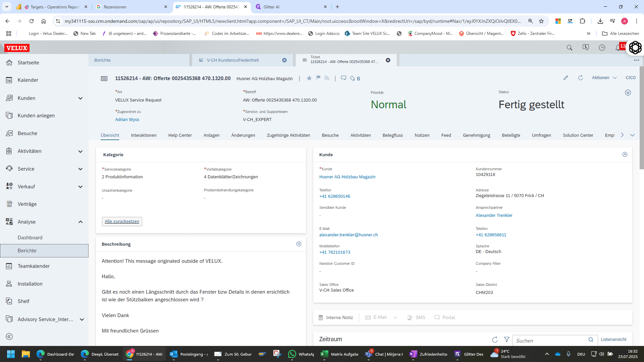This screenshot has height=362, width=644.
Task: Click the Windows Start button
Action: tap(11, 354)
